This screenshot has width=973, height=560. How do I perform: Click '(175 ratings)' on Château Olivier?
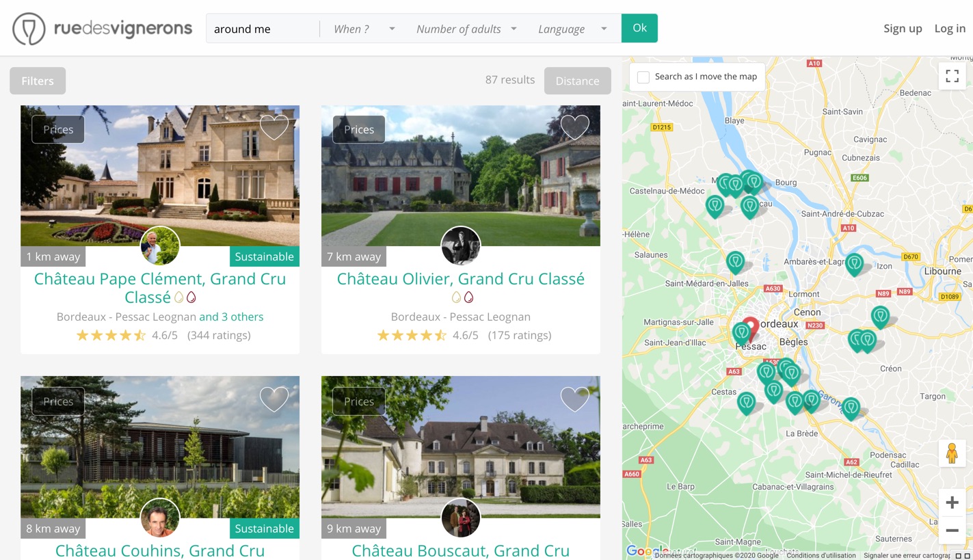(x=520, y=335)
